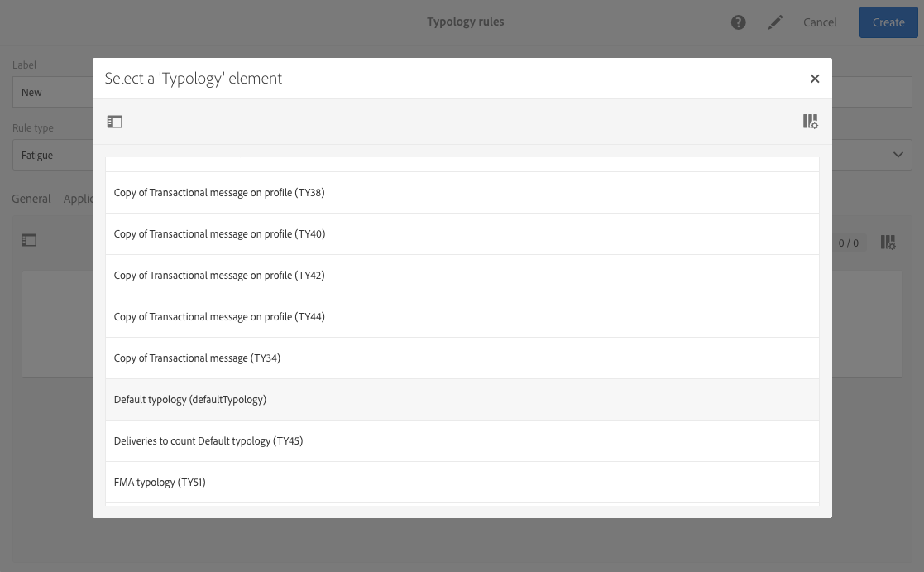This screenshot has width=924, height=572.
Task: Choose Default typology (defaultTypology) entry
Action: (462, 399)
